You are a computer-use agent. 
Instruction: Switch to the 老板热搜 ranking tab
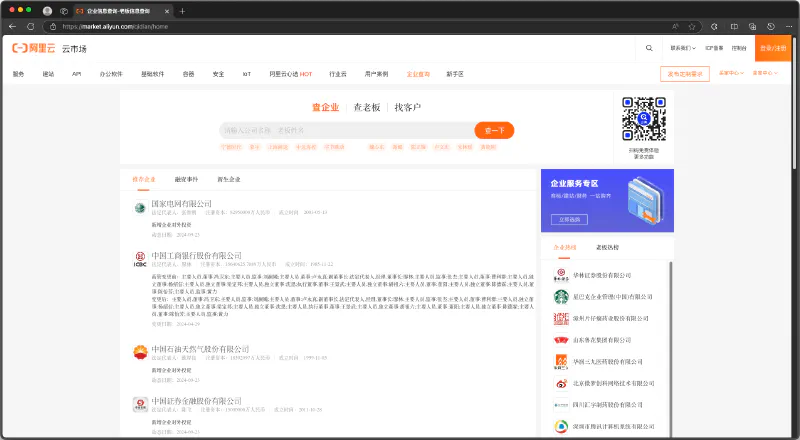(607, 247)
